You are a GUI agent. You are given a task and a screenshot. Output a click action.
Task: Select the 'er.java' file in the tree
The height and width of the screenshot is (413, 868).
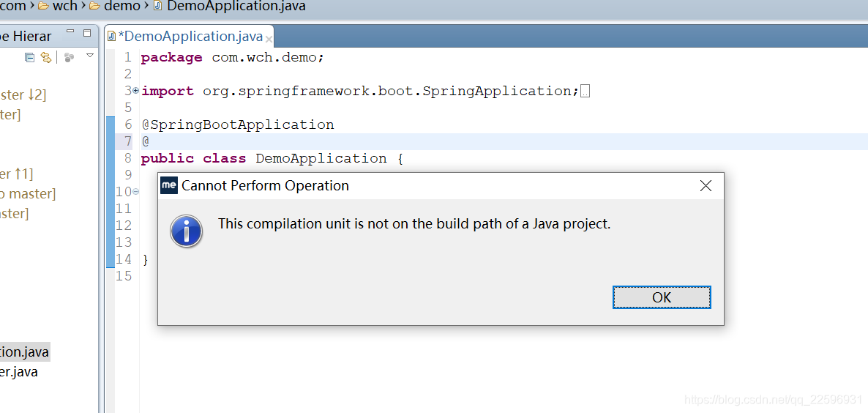pos(19,372)
